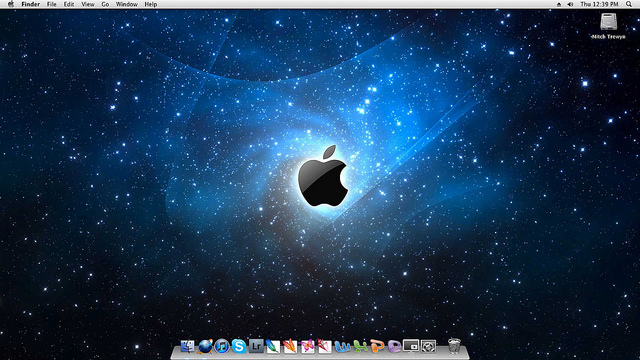640x360 pixels.
Task: Open the blue feather app icon
Action: click(x=273, y=346)
